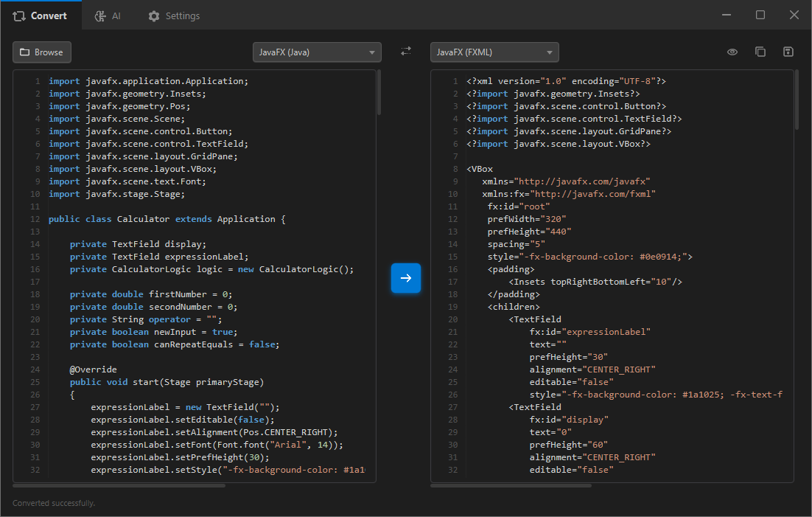This screenshot has height=517, width=812.
Task: Save the FXML output via disk icon
Action: [x=788, y=52]
